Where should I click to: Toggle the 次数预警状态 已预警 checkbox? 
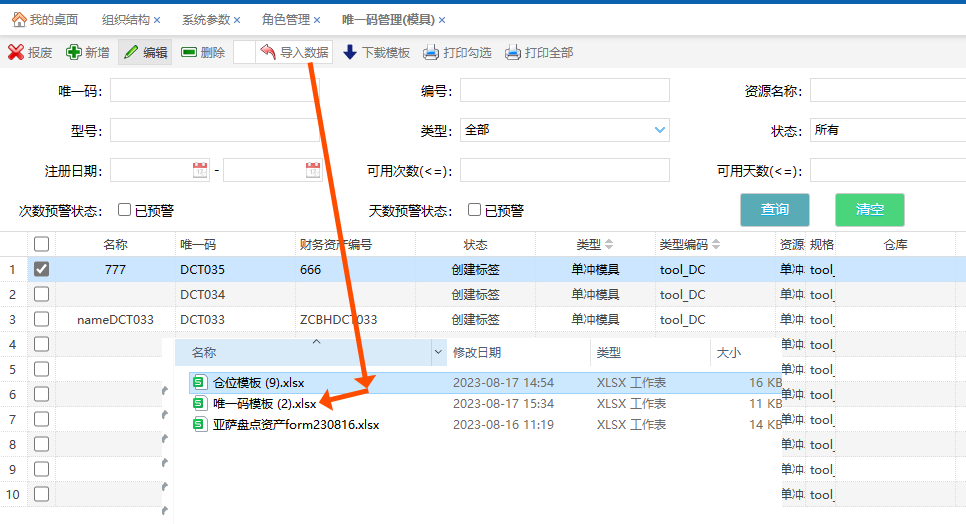125,210
